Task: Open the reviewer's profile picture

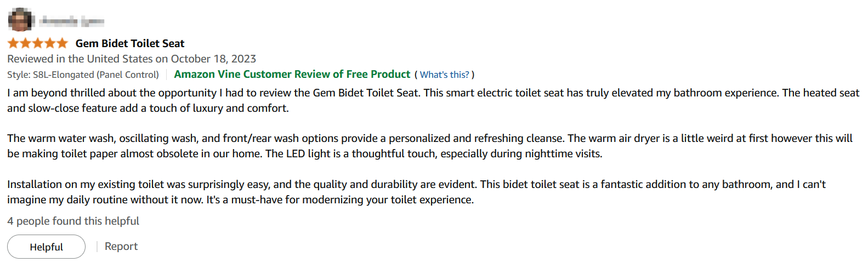Action: 20,20
